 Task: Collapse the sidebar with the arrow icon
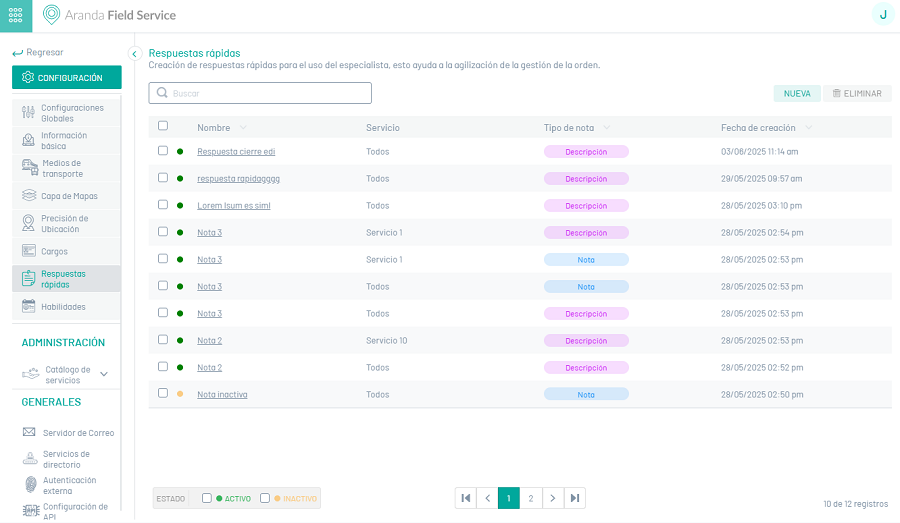click(134, 54)
